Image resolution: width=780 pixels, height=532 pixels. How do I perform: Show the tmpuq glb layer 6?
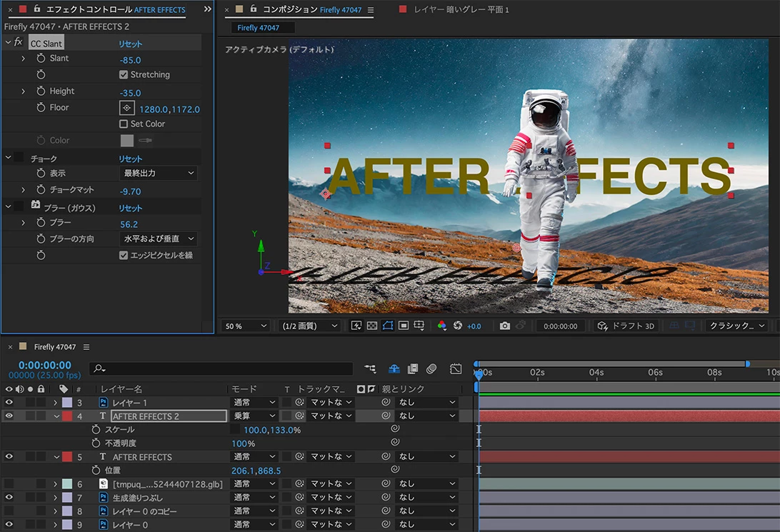coord(9,483)
